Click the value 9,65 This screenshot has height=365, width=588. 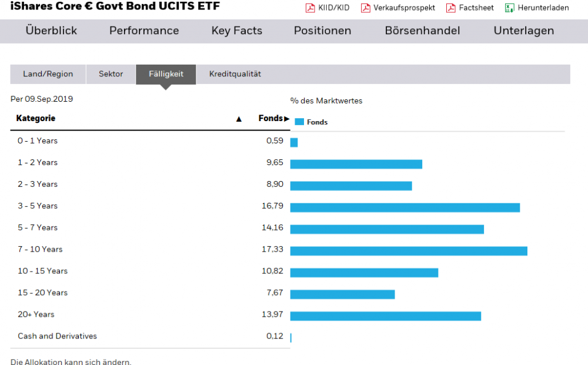pyautogui.click(x=275, y=163)
